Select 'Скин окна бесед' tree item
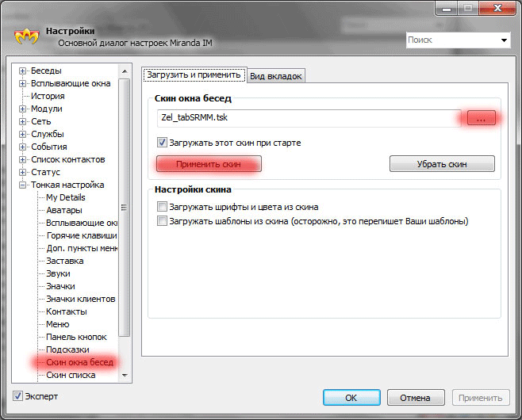The image size is (522, 420). tap(80, 362)
